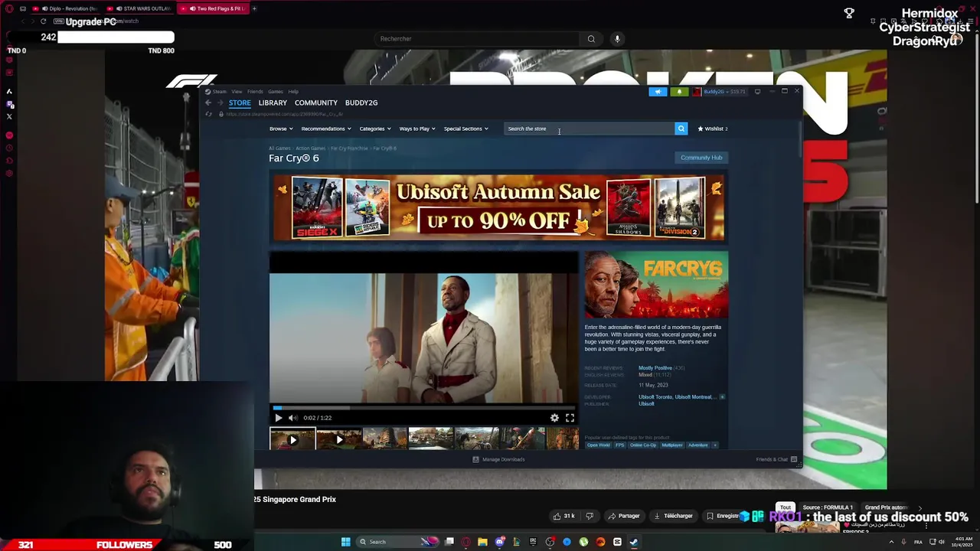Viewport: 980px width, 551px height.
Task: Click the Steam forward arrow
Action: coord(220,103)
